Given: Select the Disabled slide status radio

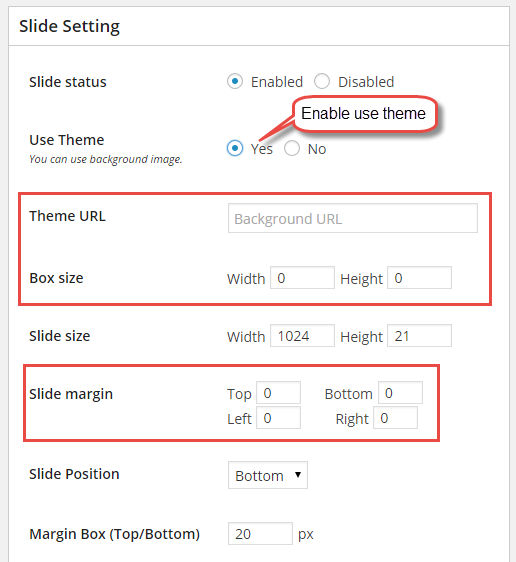Looking at the screenshot, I should click(322, 81).
